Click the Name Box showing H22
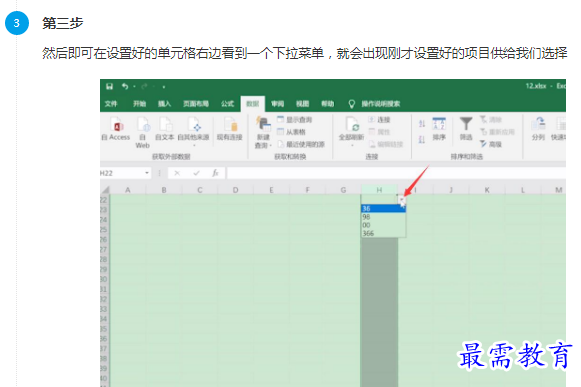 click(x=122, y=173)
